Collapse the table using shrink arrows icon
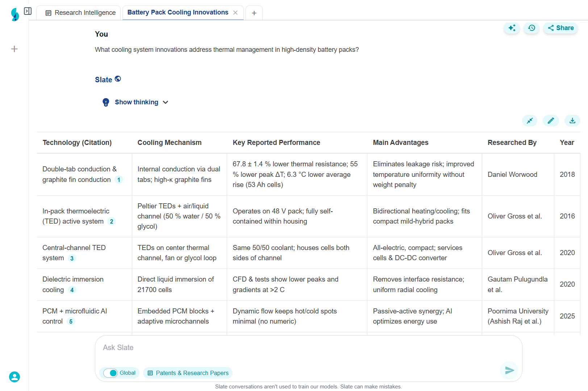Viewport: 588px width, 391px height. click(x=530, y=121)
